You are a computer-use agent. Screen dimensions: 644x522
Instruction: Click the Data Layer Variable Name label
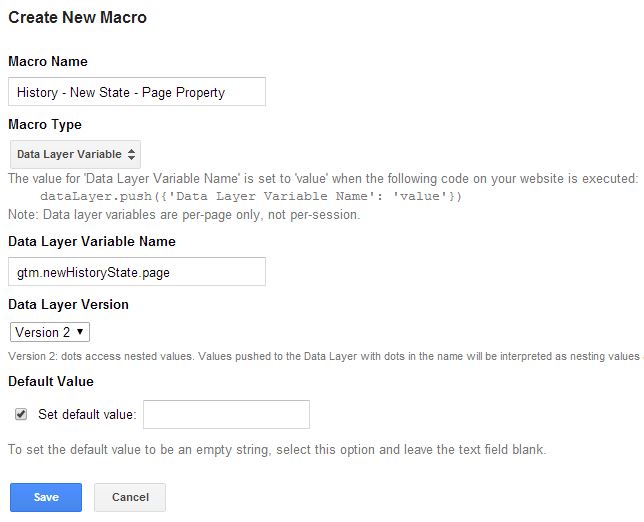click(x=92, y=241)
